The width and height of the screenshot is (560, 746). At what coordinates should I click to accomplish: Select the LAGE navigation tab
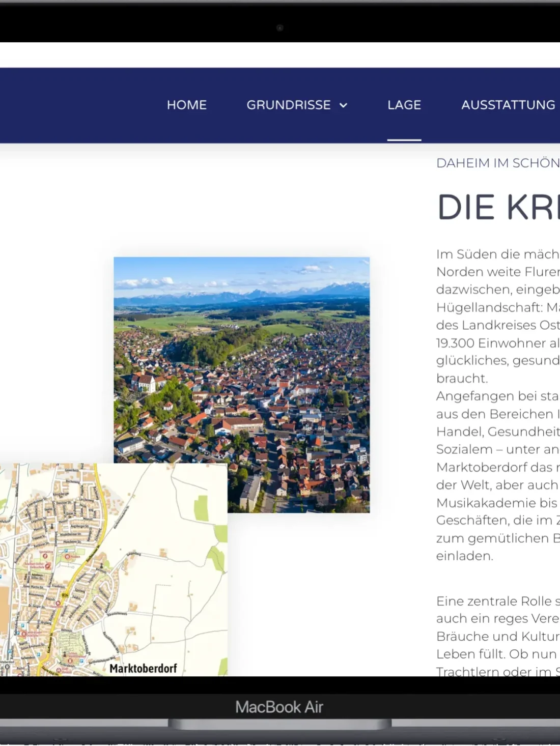pos(404,105)
